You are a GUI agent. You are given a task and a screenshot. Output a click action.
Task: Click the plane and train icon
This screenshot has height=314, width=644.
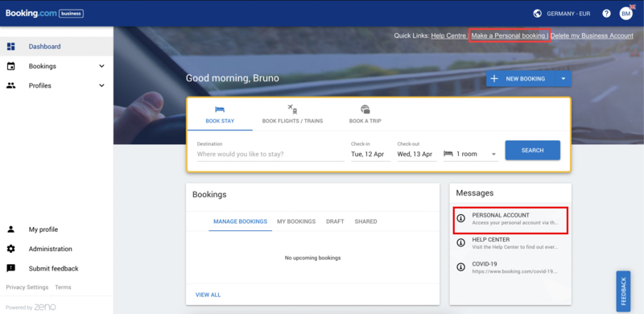tap(292, 109)
